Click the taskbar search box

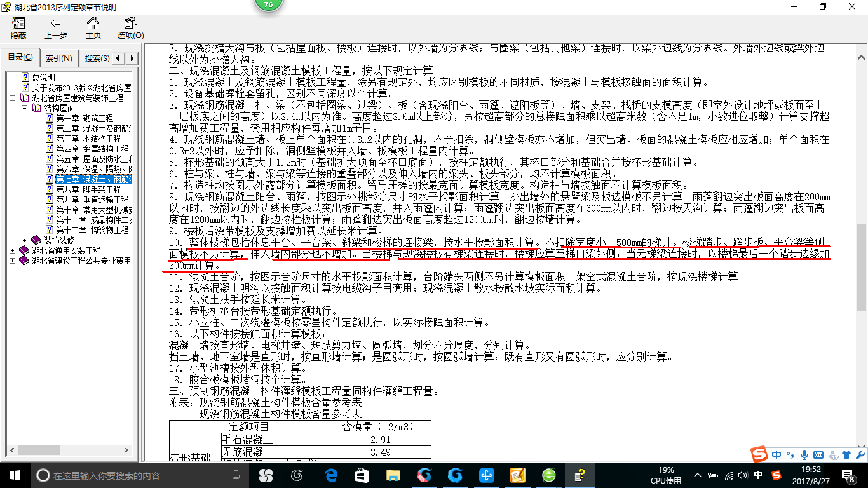[140, 475]
